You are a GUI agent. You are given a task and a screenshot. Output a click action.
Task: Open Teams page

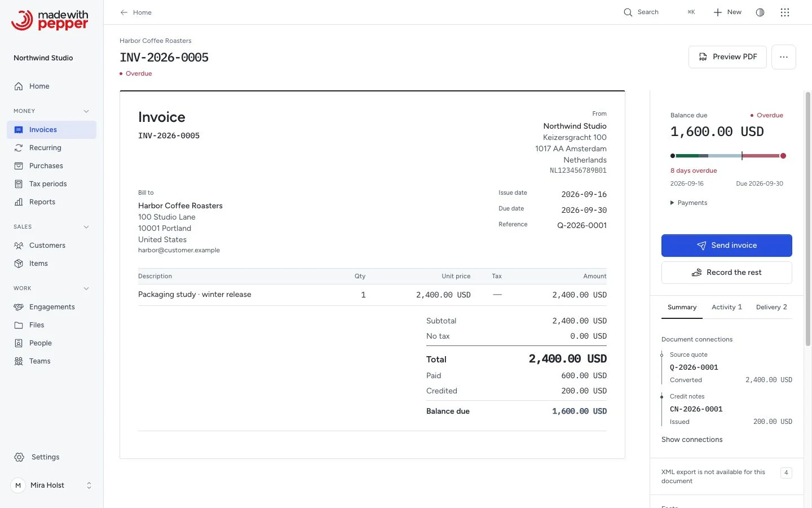pyautogui.click(x=51, y=361)
